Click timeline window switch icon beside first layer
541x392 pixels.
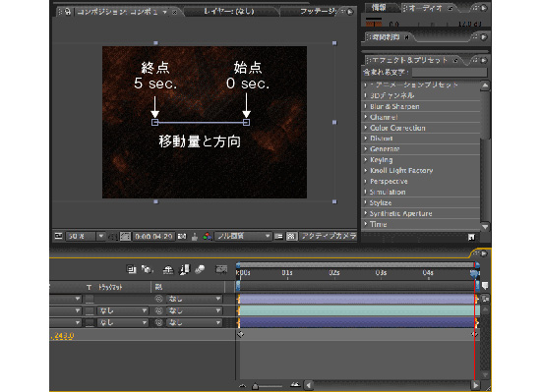[x=485, y=299]
